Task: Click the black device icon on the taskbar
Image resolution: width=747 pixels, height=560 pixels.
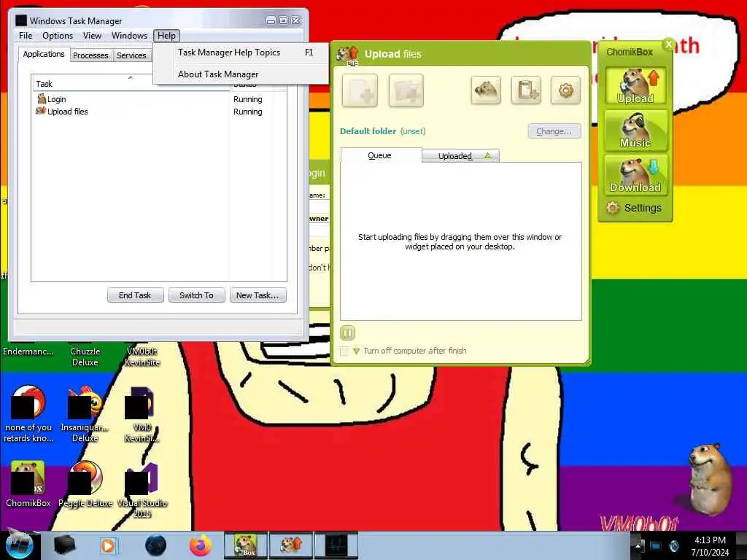Action: [64, 545]
